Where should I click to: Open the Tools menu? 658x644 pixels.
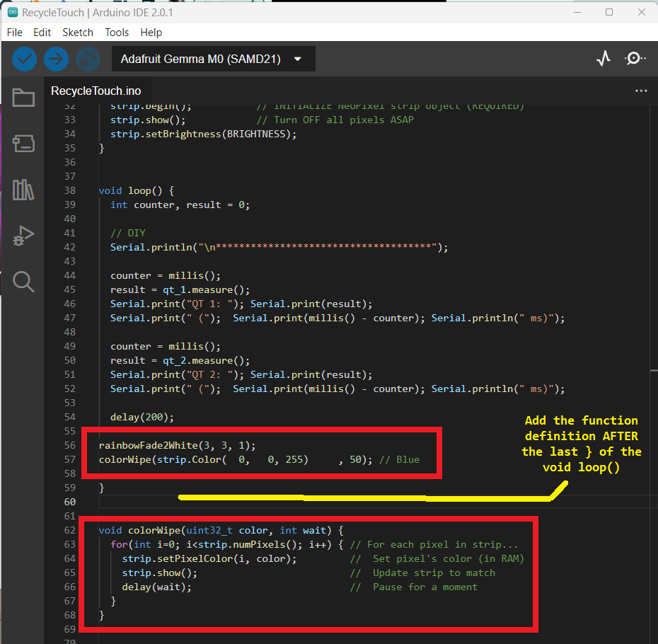click(x=117, y=32)
